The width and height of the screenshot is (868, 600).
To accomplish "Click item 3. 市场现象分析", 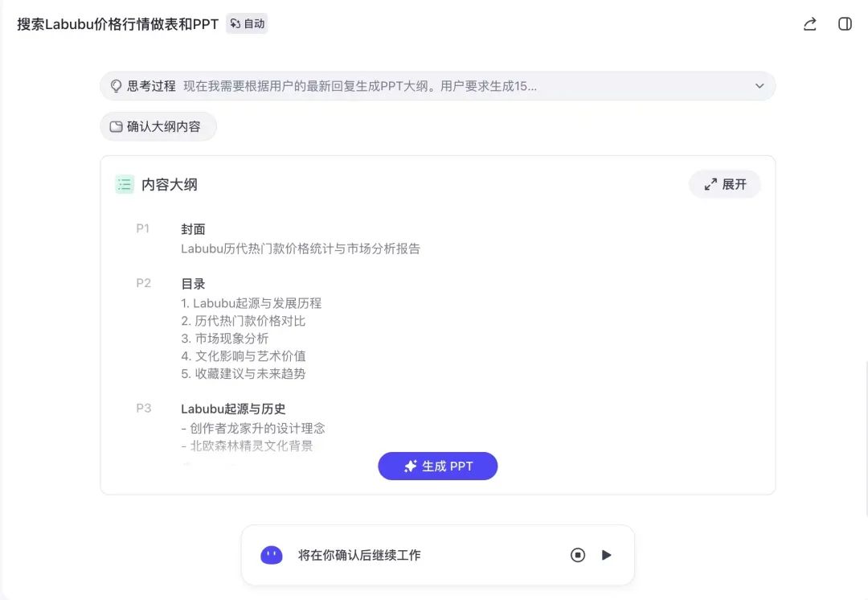I will 225,339.
